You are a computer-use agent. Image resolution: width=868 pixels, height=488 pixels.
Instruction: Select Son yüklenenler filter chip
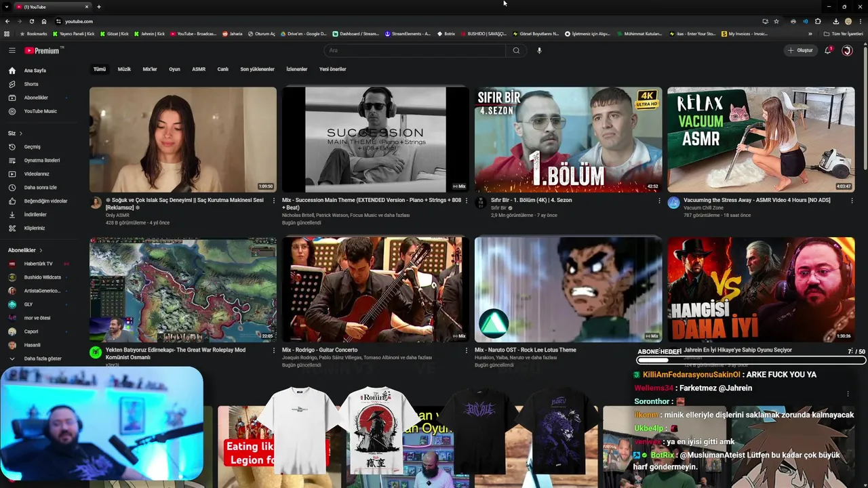click(x=257, y=69)
